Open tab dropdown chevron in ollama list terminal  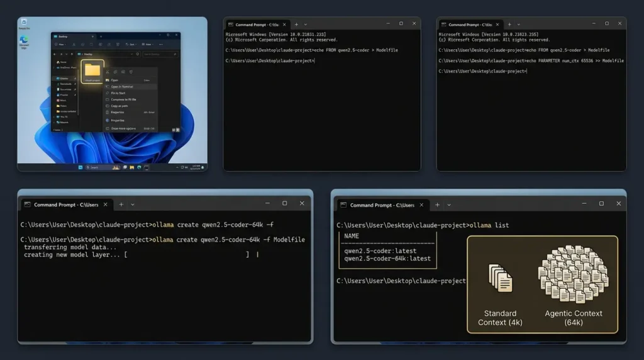tap(449, 205)
